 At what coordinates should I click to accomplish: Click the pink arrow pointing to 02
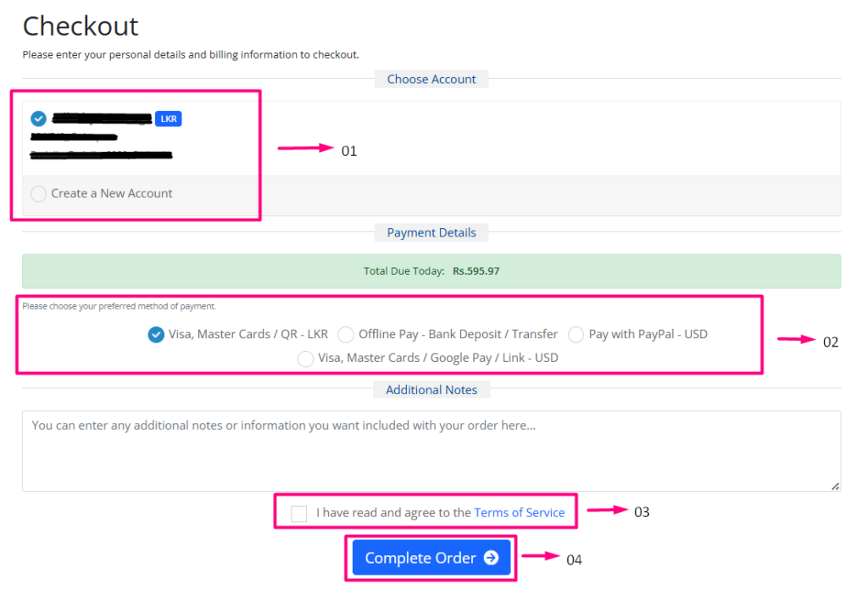[x=797, y=340]
